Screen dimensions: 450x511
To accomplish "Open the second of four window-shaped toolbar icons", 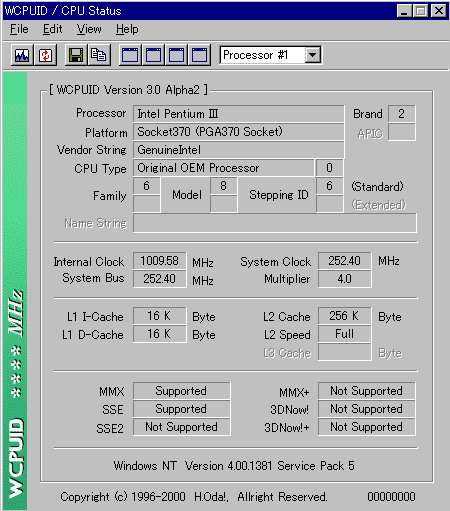I will click(x=153, y=55).
